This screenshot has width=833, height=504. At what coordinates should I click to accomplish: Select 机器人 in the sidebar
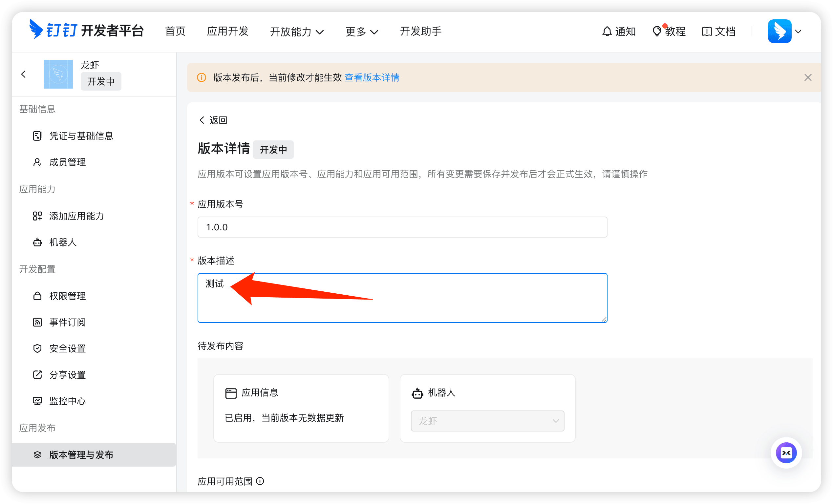(63, 242)
